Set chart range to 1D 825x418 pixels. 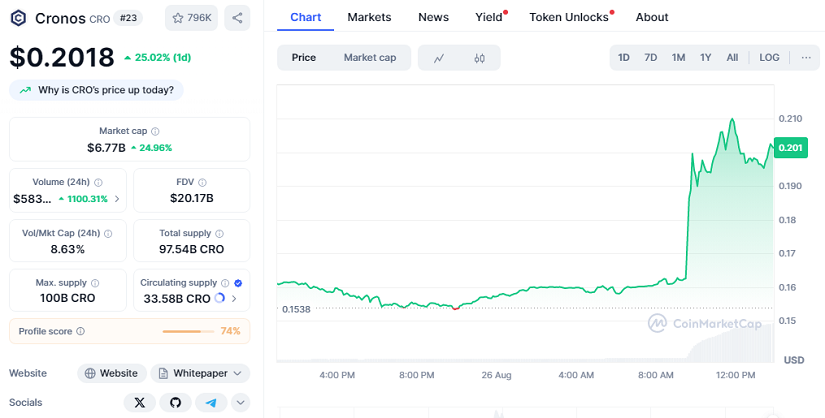click(623, 57)
